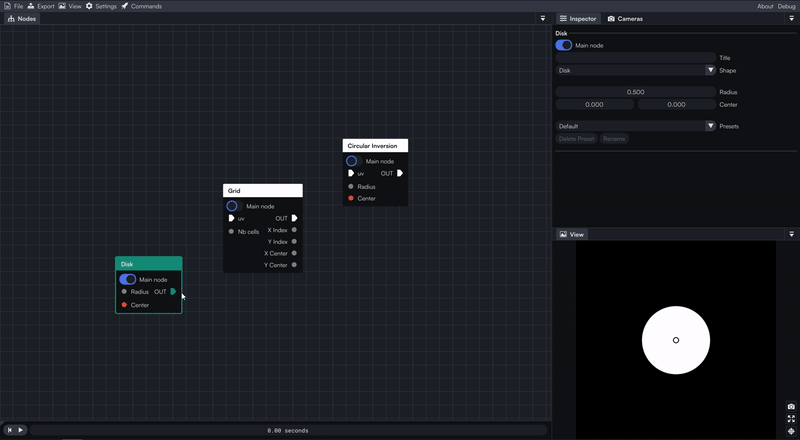Enable Main node on Circular Inversion node

tap(354, 161)
